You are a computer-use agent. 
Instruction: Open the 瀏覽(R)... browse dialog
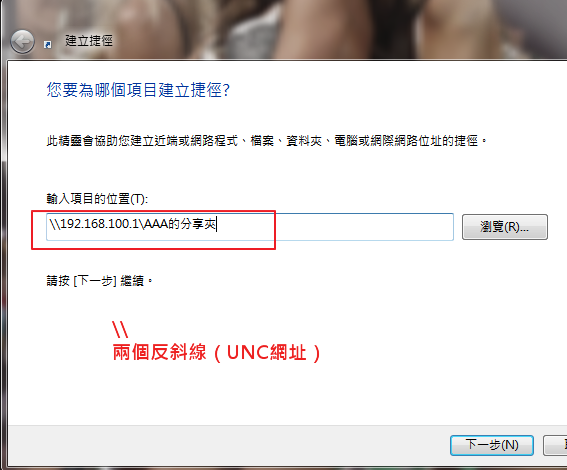[x=505, y=227]
